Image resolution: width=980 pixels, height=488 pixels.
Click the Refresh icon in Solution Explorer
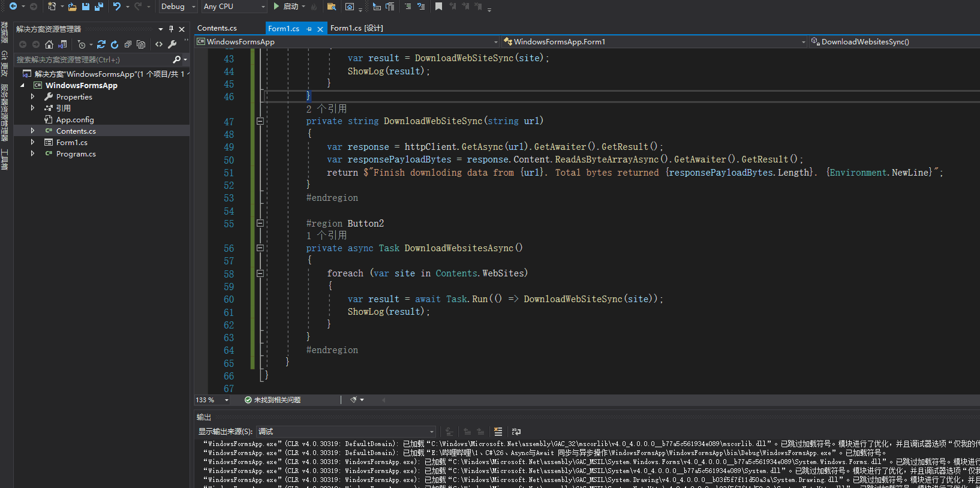pyautogui.click(x=115, y=44)
